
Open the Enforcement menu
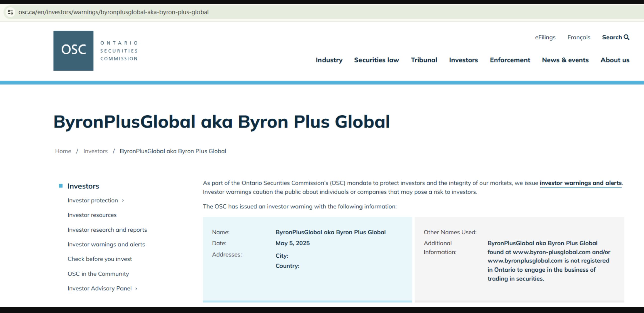510,60
